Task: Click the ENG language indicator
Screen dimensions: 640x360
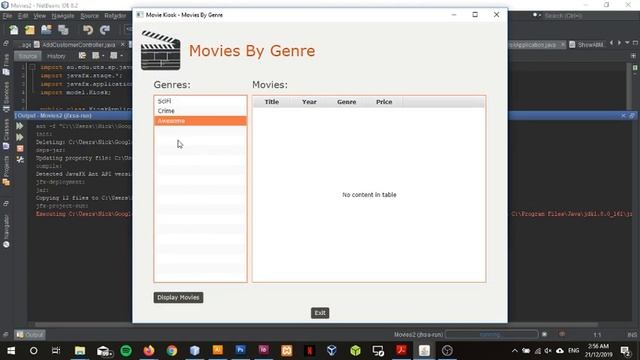Action: coord(573,351)
